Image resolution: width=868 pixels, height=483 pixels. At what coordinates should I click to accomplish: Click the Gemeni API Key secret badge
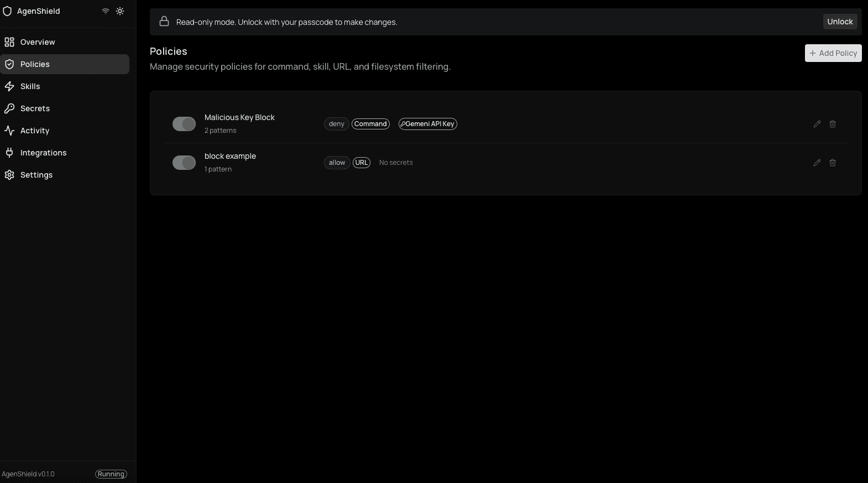428,124
